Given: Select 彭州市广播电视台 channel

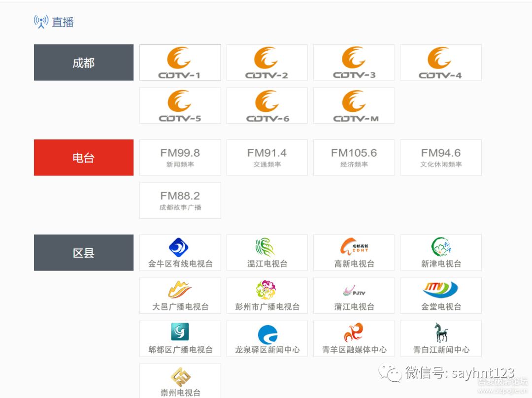Looking at the screenshot, I should click(x=267, y=296).
